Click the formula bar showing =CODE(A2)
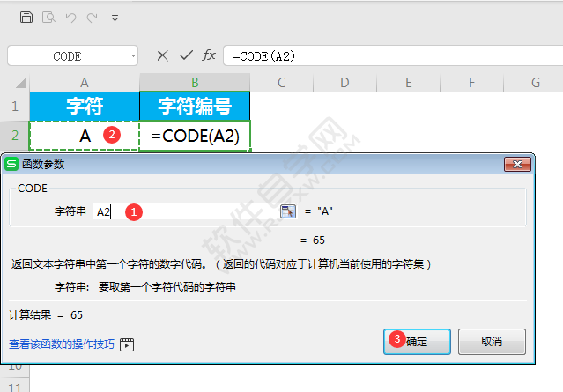 [x=393, y=56]
